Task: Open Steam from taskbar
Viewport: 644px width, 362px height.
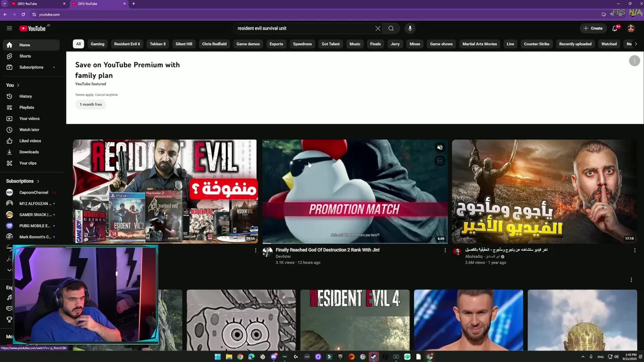Action: coord(373,357)
